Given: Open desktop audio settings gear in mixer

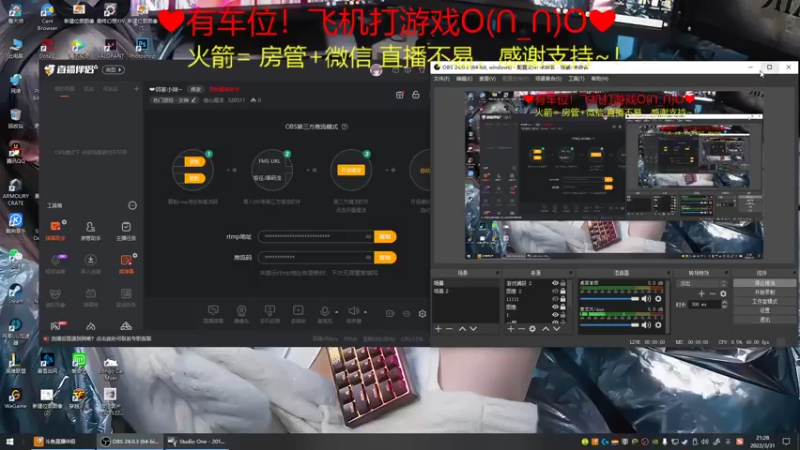Looking at the screenshot, I should pos(658,299).
